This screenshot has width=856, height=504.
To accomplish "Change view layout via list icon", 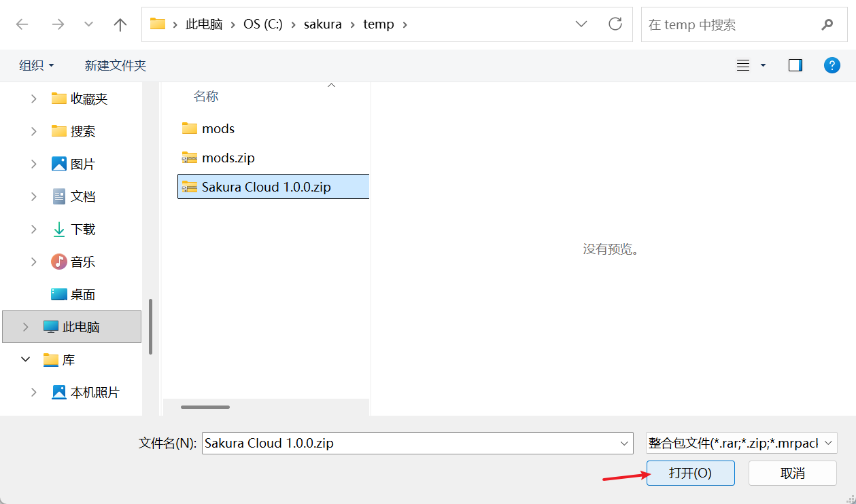I will coord(743,65).
